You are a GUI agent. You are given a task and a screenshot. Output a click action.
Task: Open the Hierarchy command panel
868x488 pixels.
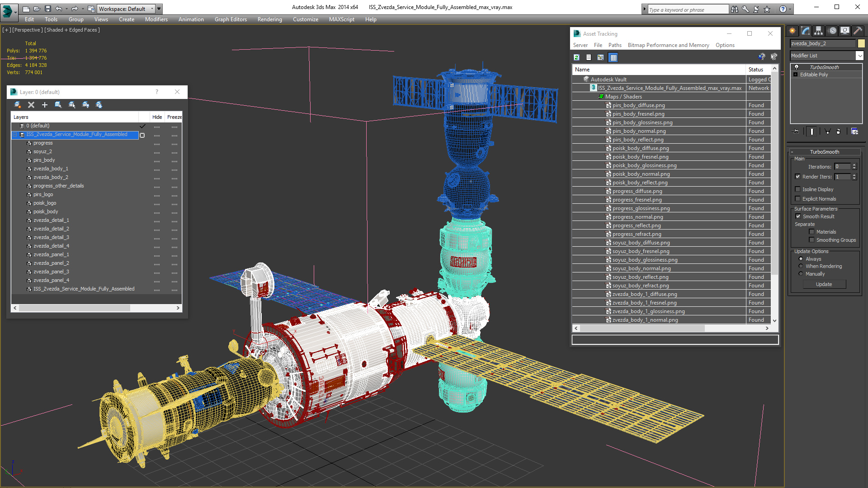819,31
